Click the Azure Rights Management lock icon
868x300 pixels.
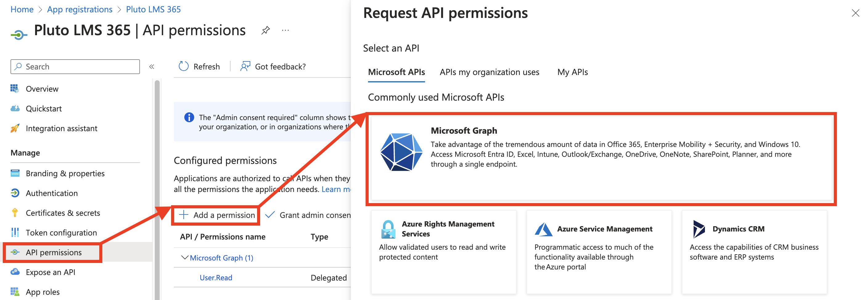pyautogui.click(x=388, y=229)
